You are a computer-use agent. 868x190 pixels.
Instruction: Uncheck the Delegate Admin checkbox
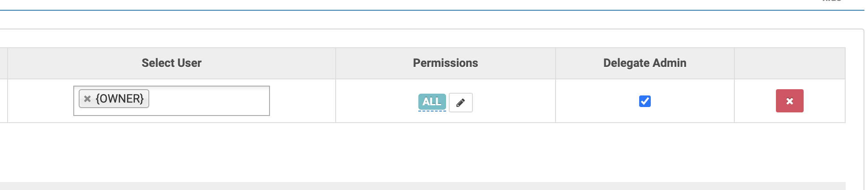click(x=645, y=101)
